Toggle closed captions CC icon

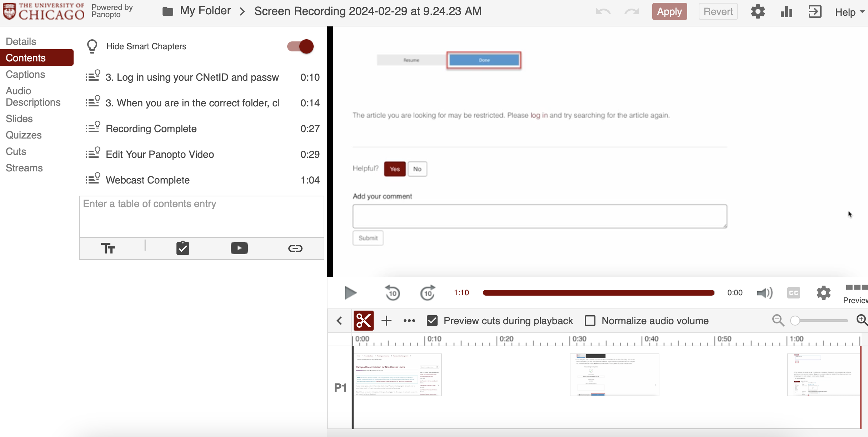(x=793, y=293)
